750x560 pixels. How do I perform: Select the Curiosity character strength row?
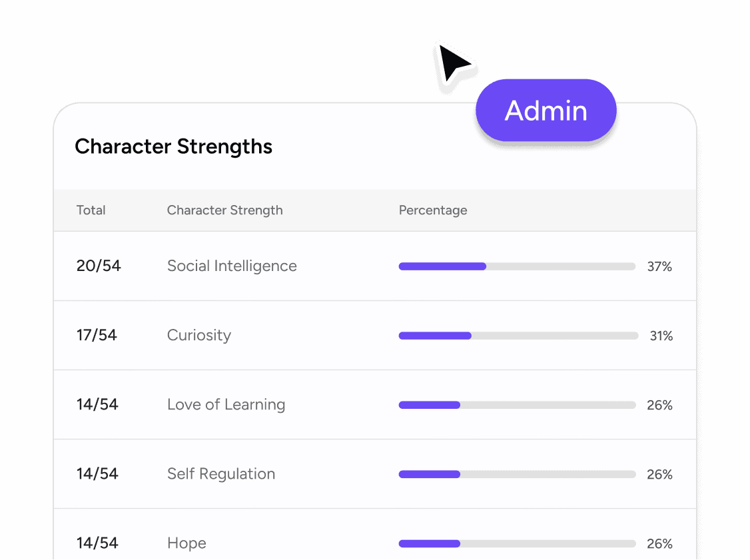click(x=198, y=336)
